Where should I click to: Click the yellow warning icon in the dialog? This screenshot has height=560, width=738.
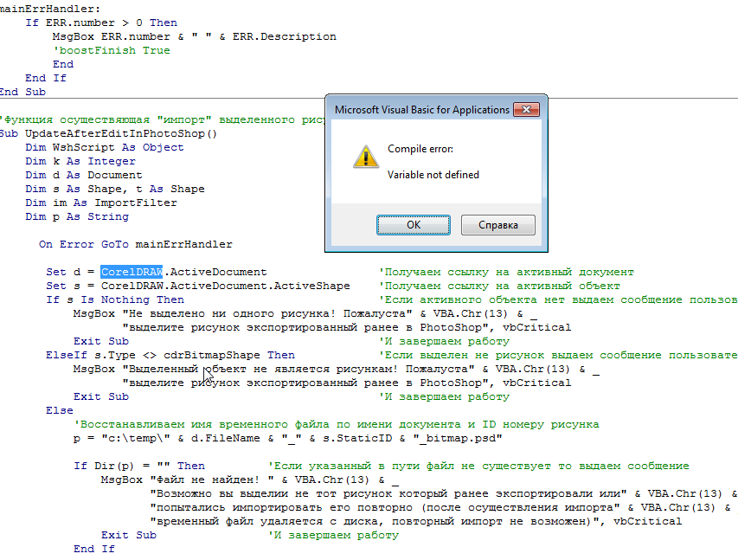coord(366,157)
